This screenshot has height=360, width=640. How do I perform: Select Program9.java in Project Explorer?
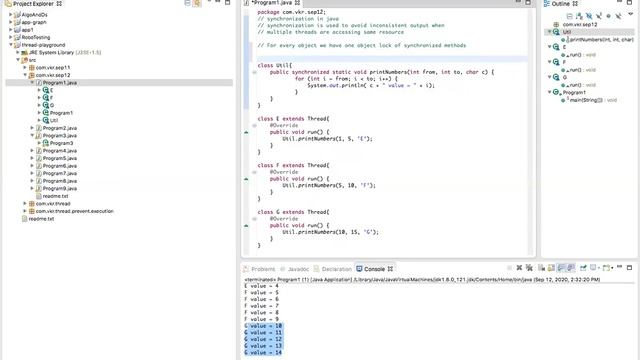(x=60, y=189)
